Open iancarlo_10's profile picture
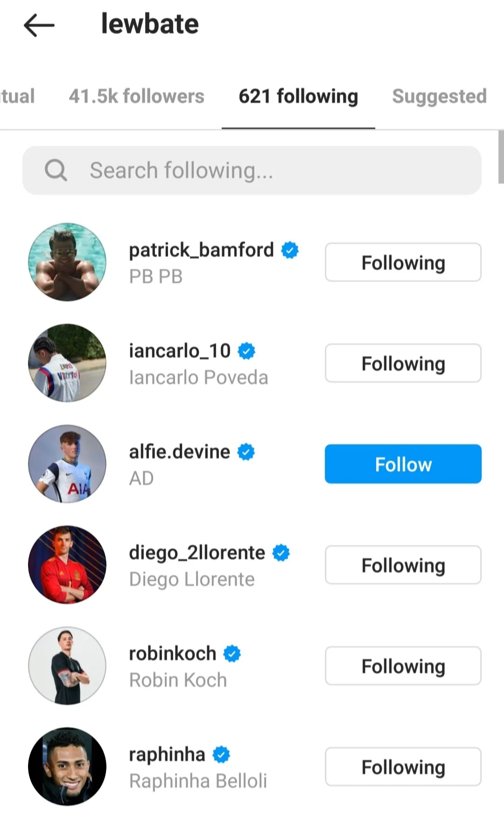Image resolution: width=504 pixels, height=817 pixels. [67, 363]
